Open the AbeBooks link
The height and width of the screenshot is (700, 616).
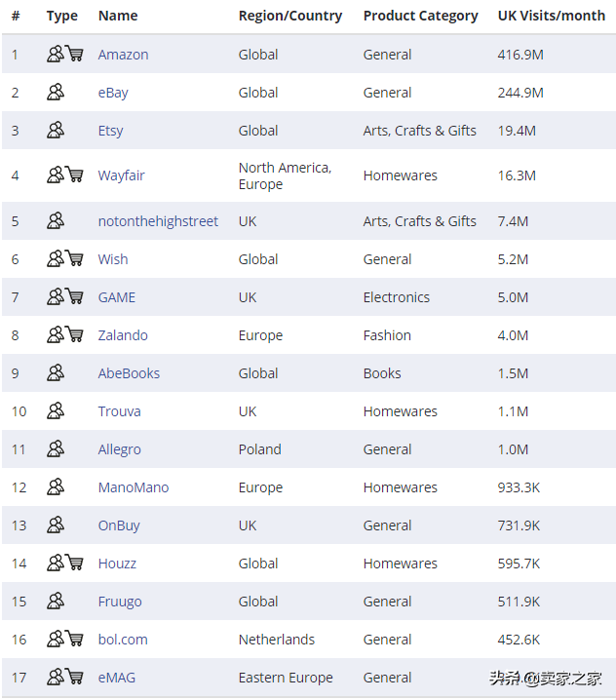(129, 373)
